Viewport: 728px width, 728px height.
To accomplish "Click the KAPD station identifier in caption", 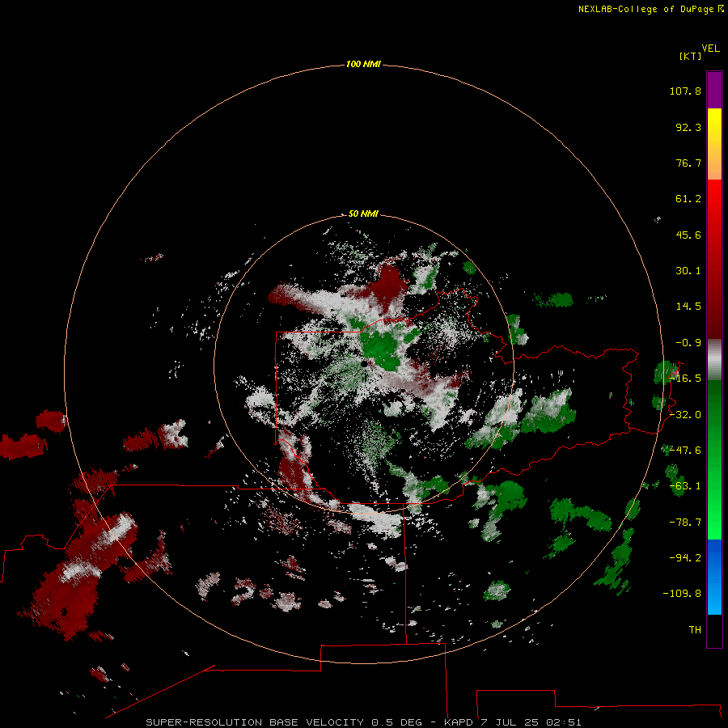I will point(459,722).
